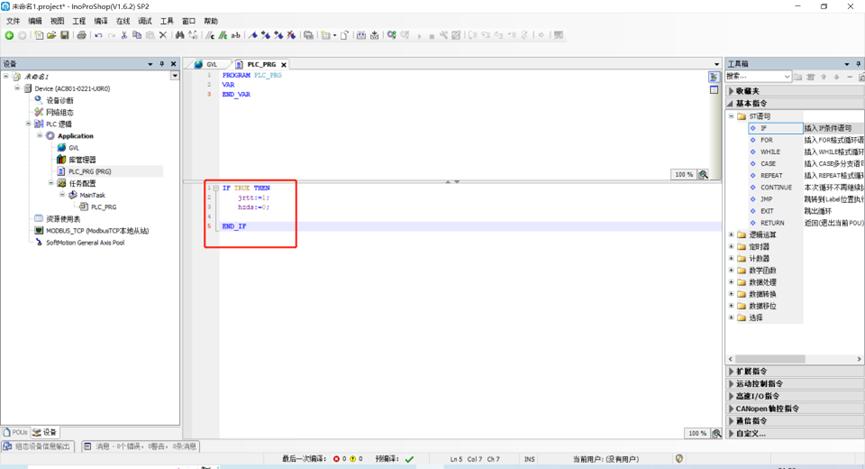This screenshot has height=469, width=865.
Task: Click the Cut scissors toolbar icon
Action: (x=124, y=35)
